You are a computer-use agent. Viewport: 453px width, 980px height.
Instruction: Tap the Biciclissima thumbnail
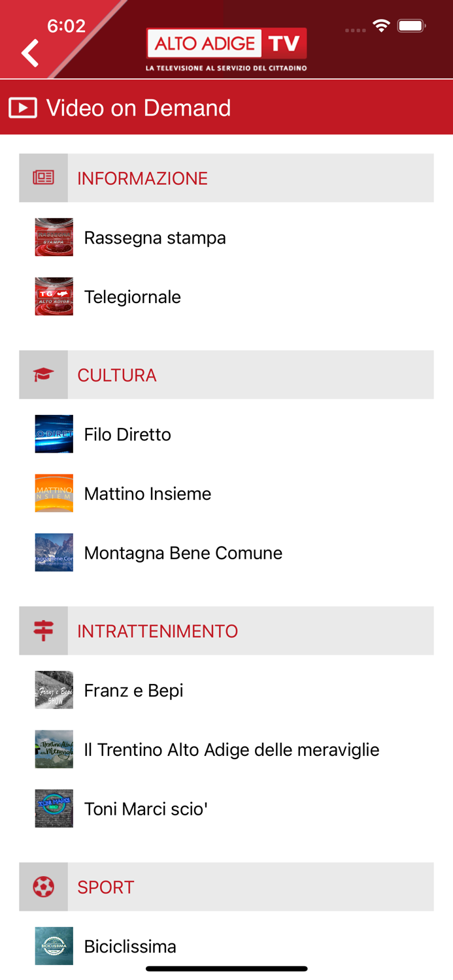[54, 945]
